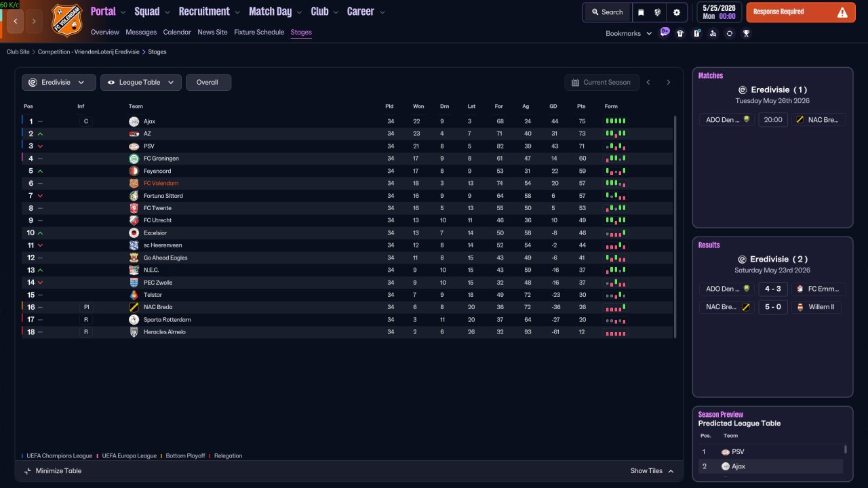Click the PSV crest in the league table
Screen dimensions: 868x488
pos(134,146)
